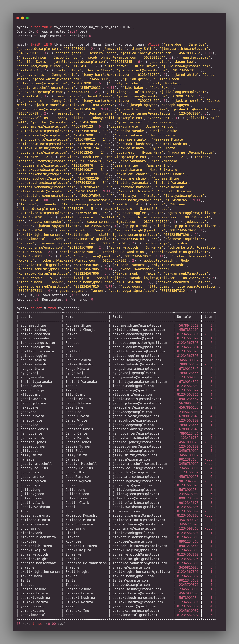Screen dimensions: 239x644
Task: Click the yellow minimize window dot
Action: click(23, 18)
